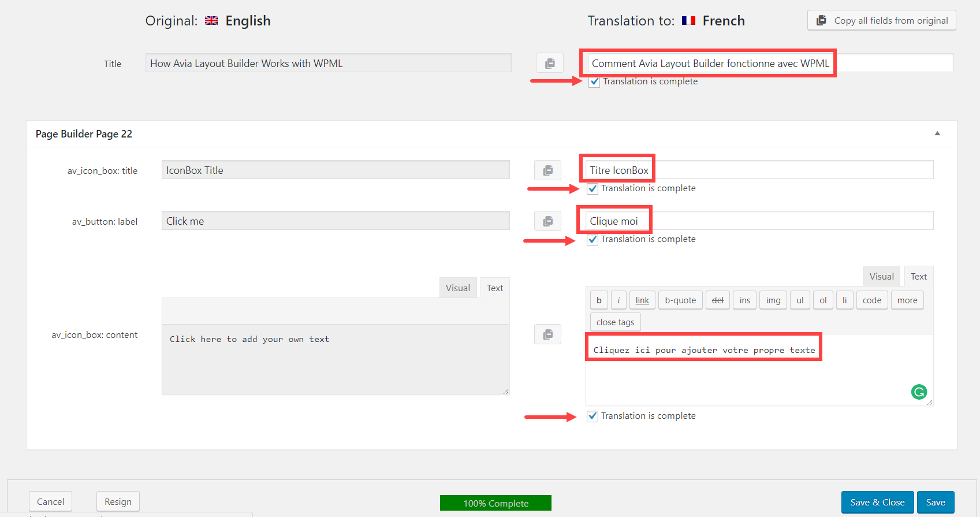Insert inserted text with ins button
The image size is (980, 517).
click(745, 300)
